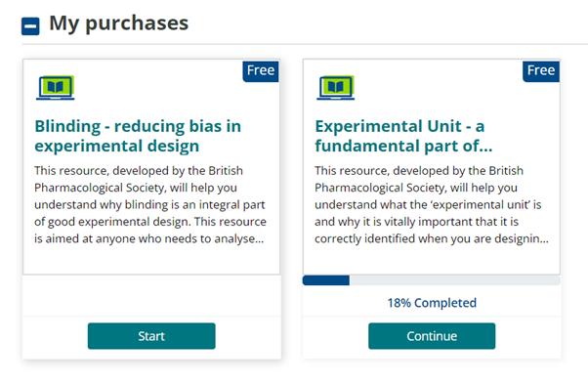The height and width of the screenshot is (384, 588).
Task: Click the 18% Completed label
Action: pyautogui.click(x=432, y=303)
